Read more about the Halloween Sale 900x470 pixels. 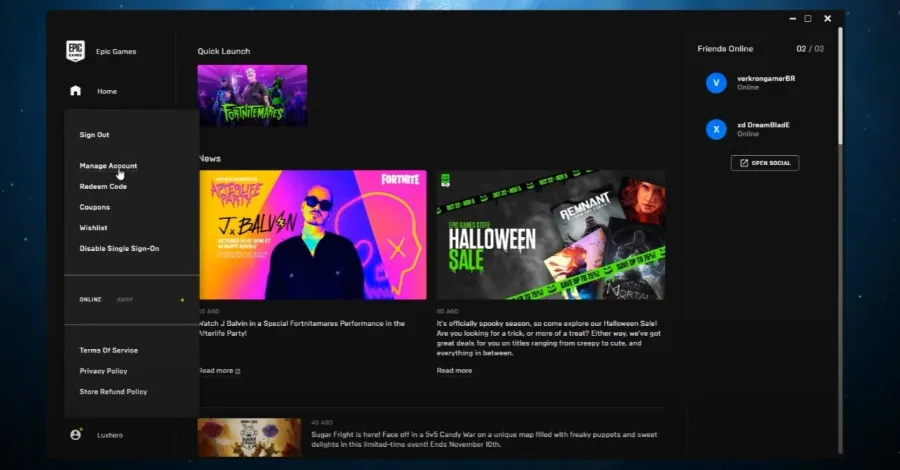(454, 371)
